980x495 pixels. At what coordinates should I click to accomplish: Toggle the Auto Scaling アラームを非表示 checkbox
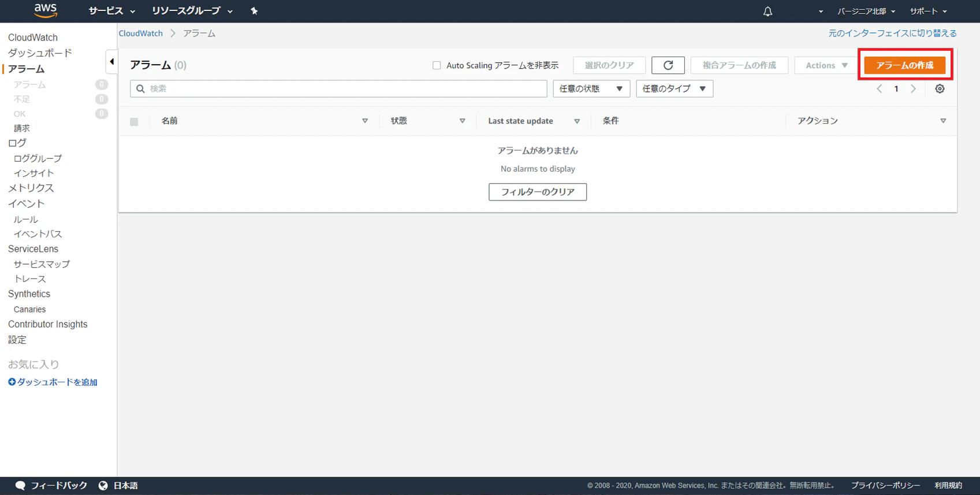(437, 65)
